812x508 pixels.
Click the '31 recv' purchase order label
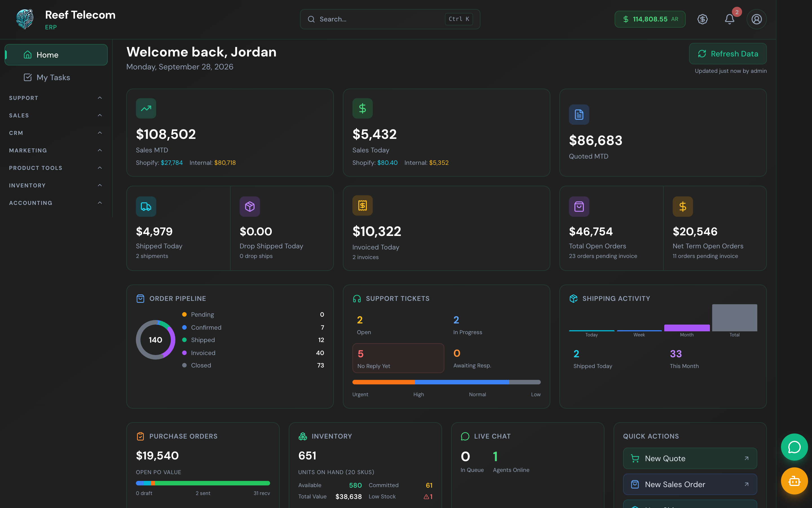(262, 493)
